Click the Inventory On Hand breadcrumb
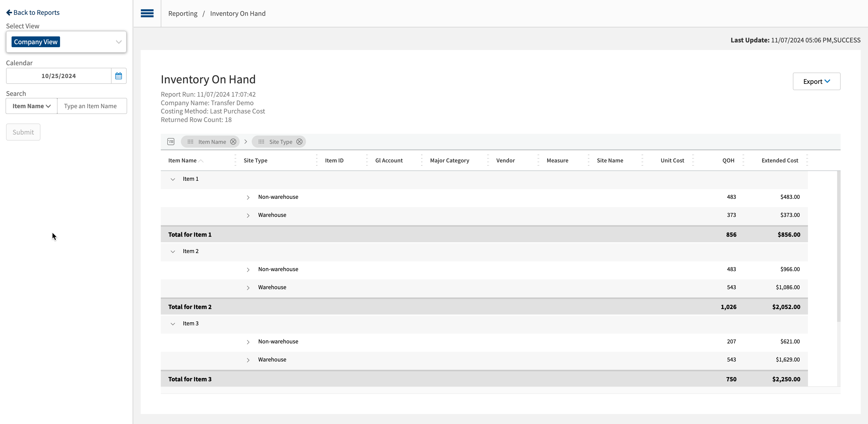Viewport: 868px width, 424px height. point(238,14)
